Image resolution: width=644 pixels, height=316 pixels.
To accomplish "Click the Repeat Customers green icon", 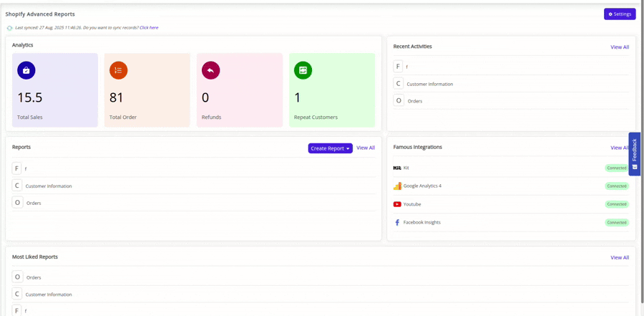I will (x=303, y=70).
